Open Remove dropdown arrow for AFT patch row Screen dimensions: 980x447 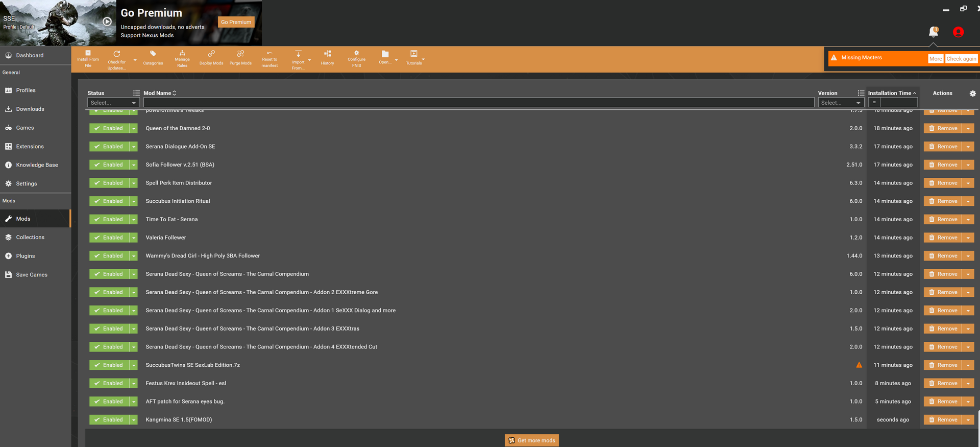[x=968, y=402]
